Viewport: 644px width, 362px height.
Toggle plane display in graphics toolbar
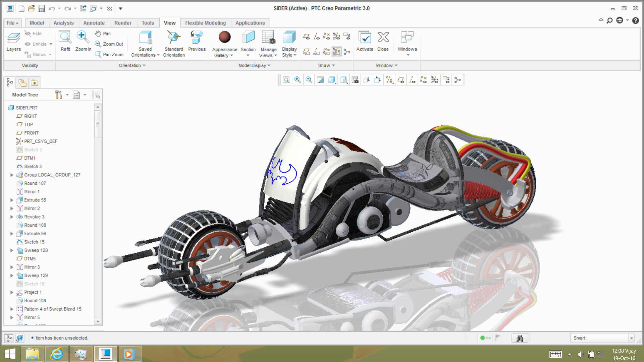pos(401,80)
